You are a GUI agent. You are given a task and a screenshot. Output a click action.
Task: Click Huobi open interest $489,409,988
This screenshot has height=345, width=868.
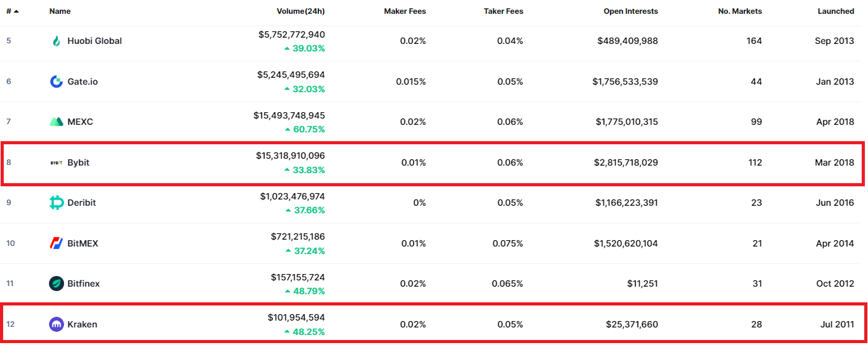(628, 41)
